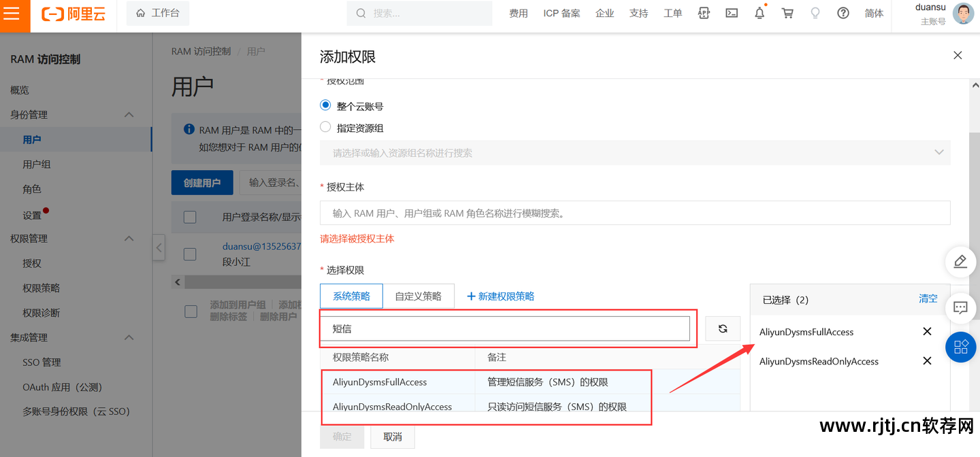Open 企业 in top menu
Screen dimensions: 980x457
click(604, 13)
